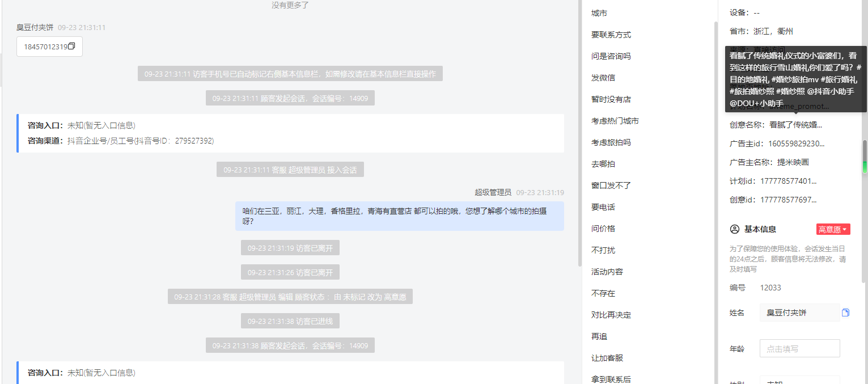
Task: Select quick reply 要联系方式
Action: [x=611, y=35]
